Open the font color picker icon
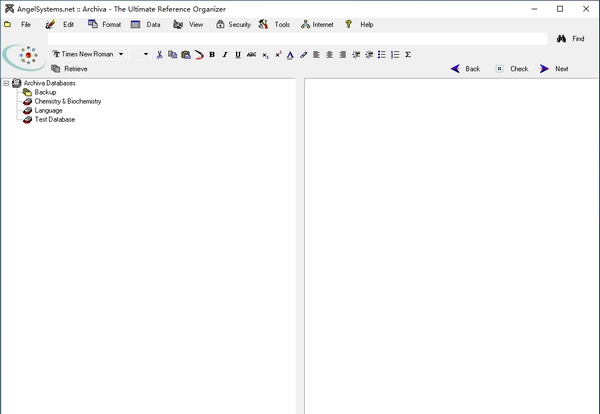The width and height of the screenshot is (600, 414). click(x=290, y=55)
